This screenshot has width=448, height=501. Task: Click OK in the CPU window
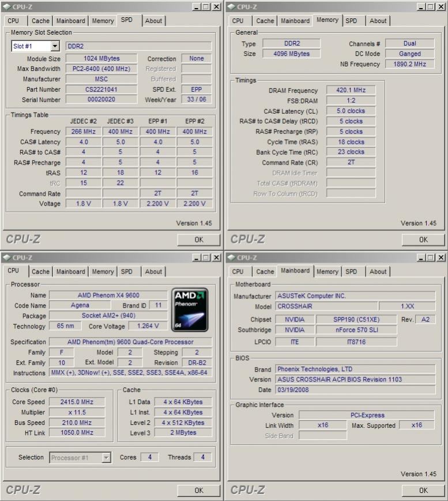199,491
